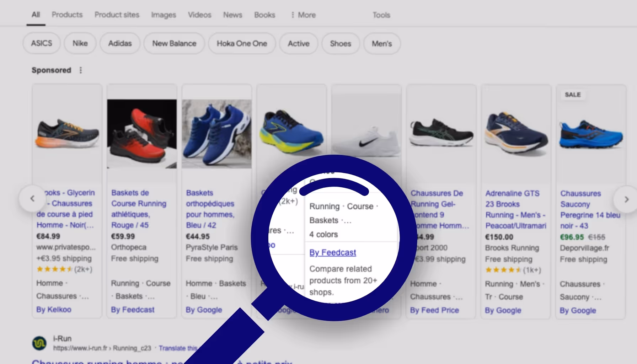Switch to the Products tab

click(67, 15)
